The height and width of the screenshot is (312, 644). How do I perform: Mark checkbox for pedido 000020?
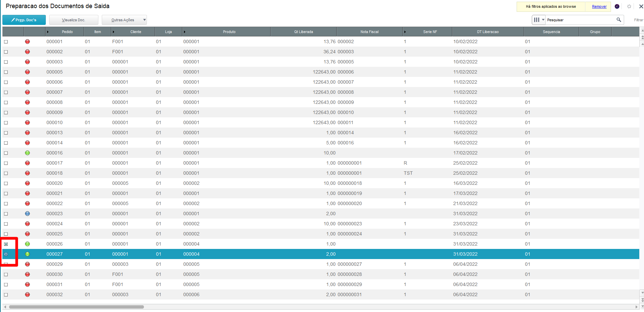click(x=6, y=183)
